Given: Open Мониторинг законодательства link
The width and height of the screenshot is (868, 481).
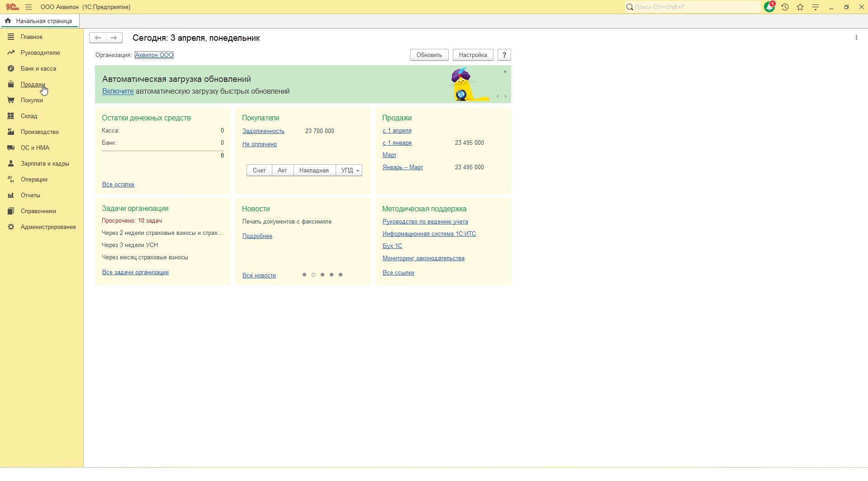Looking at the screenshot, I should pos(423,258).
